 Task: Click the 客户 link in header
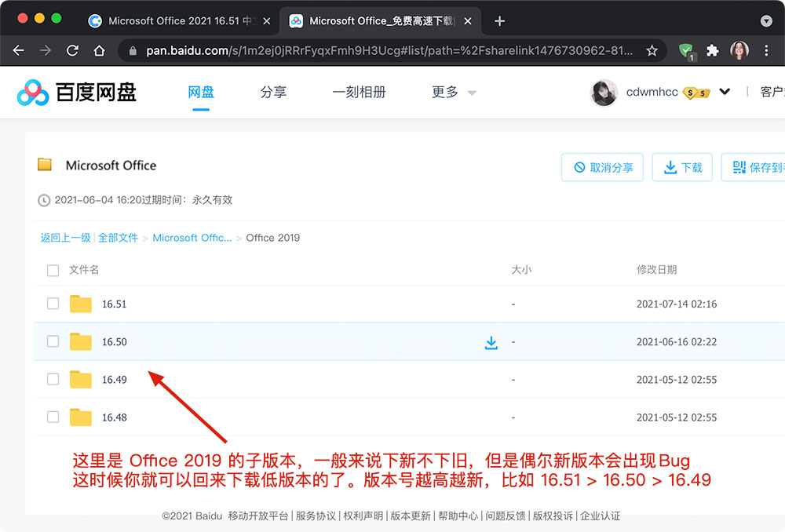(772, 92)
